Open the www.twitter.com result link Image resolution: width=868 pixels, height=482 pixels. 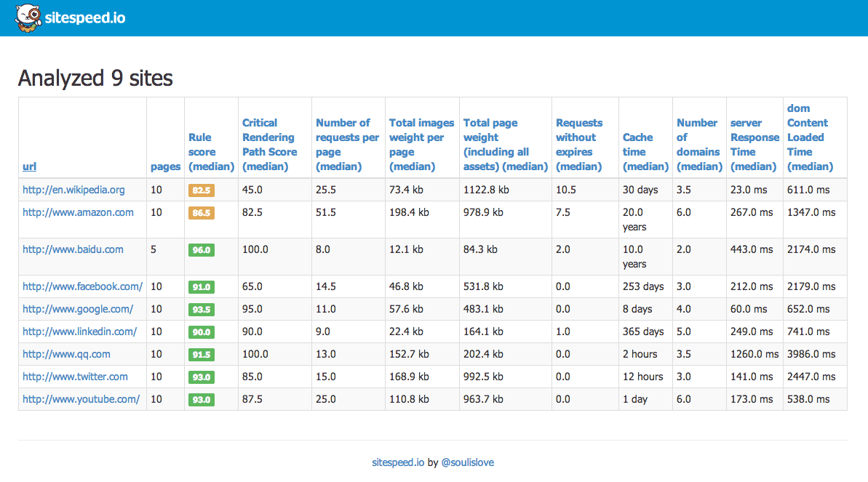click(75, 377)
